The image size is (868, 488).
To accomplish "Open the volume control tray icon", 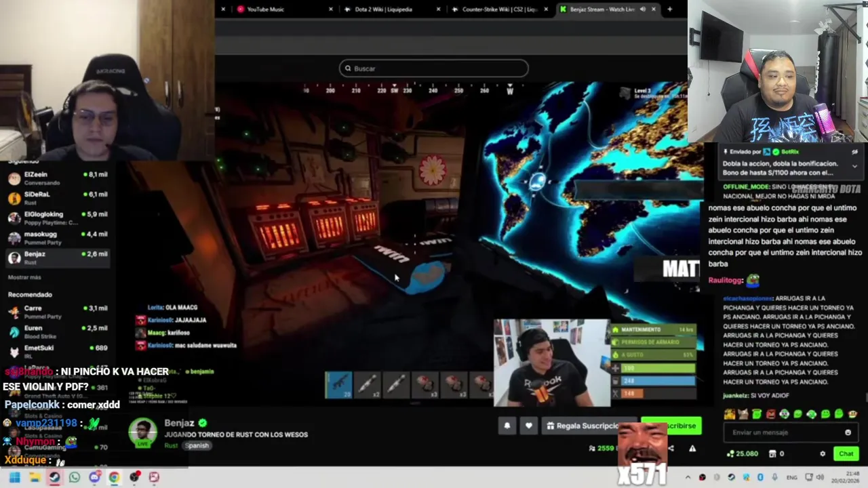I will 820,477.
